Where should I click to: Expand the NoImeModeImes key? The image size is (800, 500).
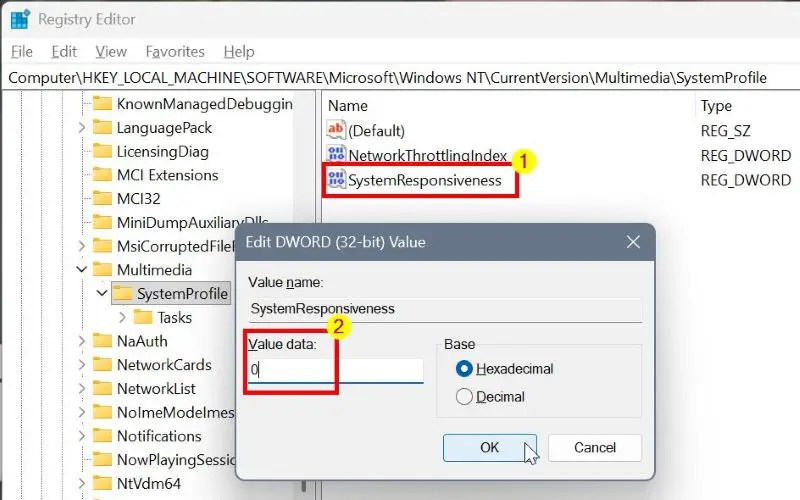[x=82, y=412]
